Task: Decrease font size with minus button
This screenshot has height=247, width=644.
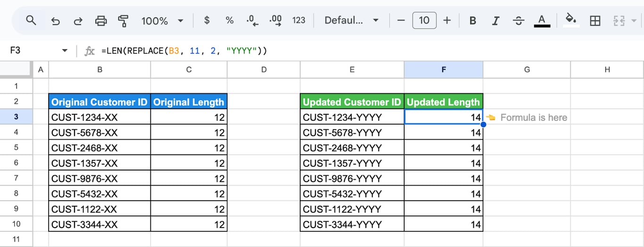Action: (401, 20)
